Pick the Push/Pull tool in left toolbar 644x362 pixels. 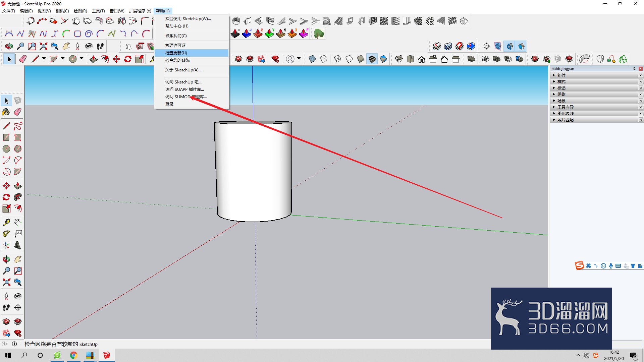tap(18, 186)
